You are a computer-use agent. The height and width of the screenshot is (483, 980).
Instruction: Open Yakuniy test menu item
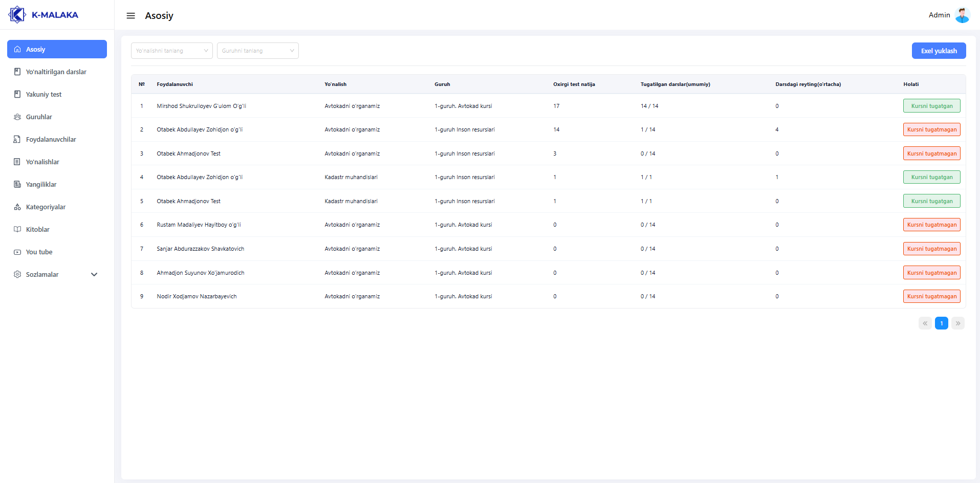click(x=57, y=95)
